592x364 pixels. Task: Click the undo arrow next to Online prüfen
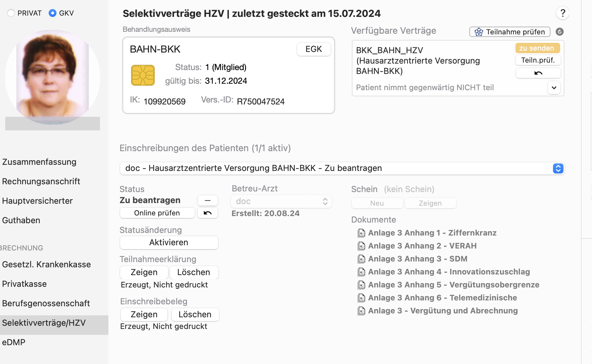pos(208,213)
